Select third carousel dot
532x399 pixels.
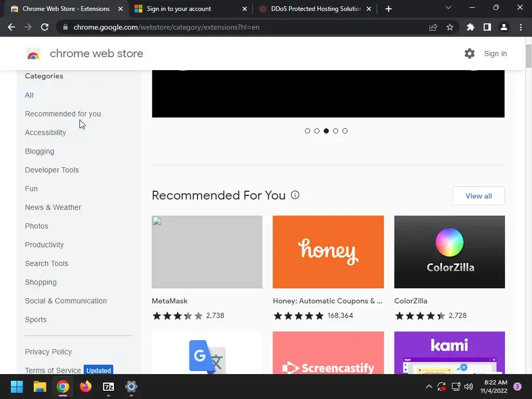(x=326, y=131)
